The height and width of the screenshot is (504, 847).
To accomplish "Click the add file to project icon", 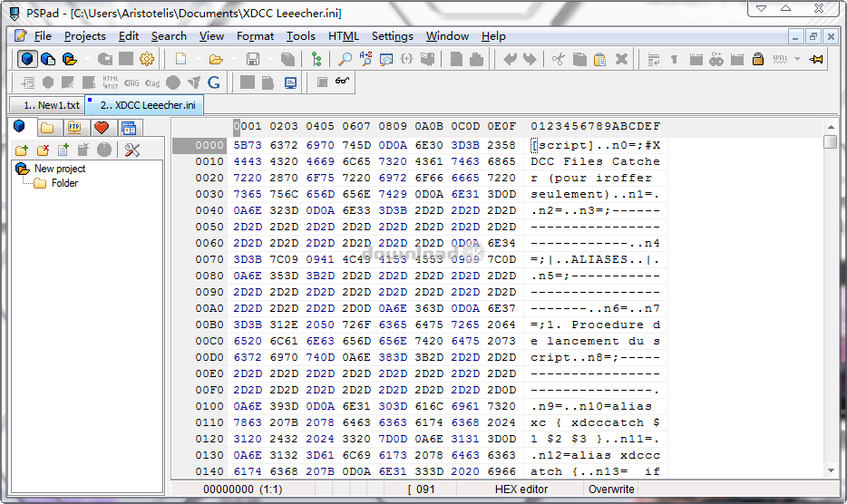I will tap(63, 150).
